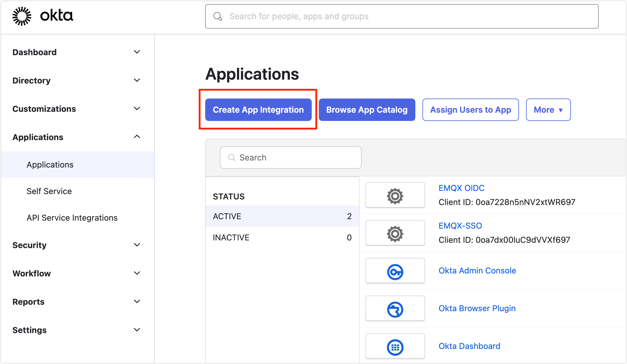The width and height of the screenshot is (627, 364).
Task: Click Create App Integration button
Action: click(258, 110)
